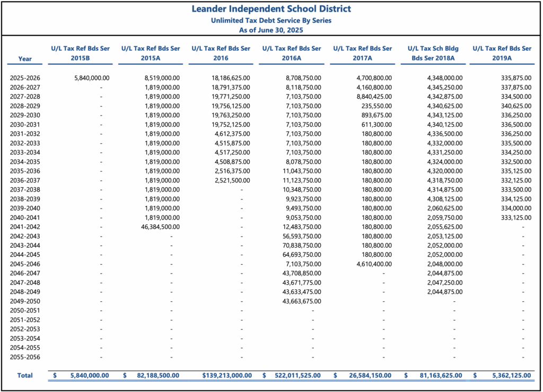The width and height of the screenshot is (543, 392).
Task: Select the 2030-2031 year row label
Action: [25, 125]
